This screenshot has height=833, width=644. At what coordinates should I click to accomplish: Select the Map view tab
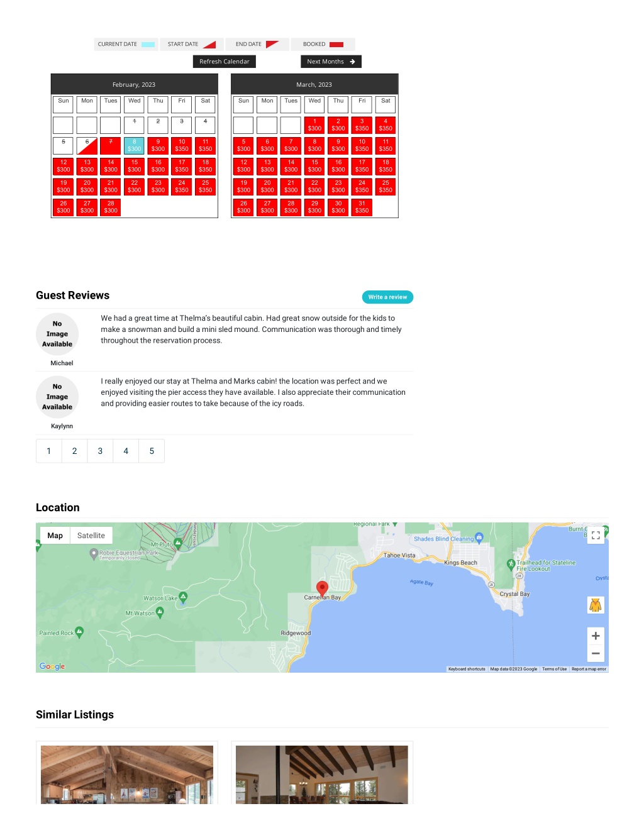(55, 536)
